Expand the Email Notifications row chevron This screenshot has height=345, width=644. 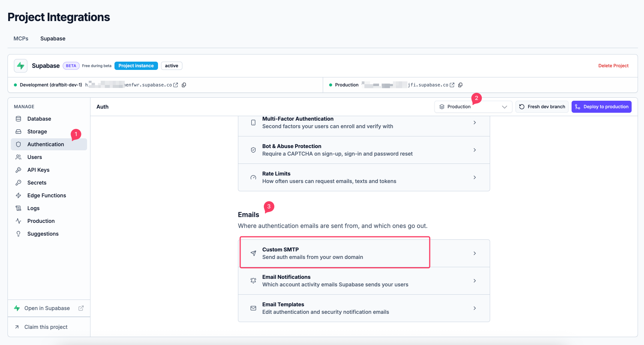point(475,281)
